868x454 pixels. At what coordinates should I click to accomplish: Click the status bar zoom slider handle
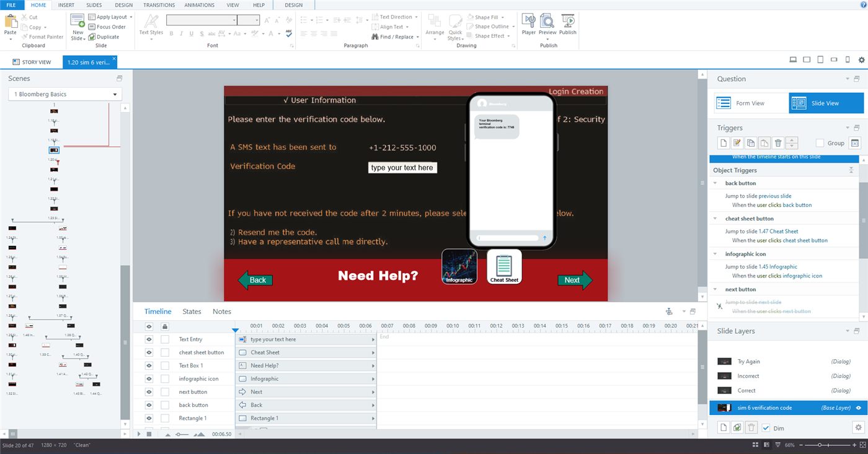pyautogui.click(x=820, y=445)
